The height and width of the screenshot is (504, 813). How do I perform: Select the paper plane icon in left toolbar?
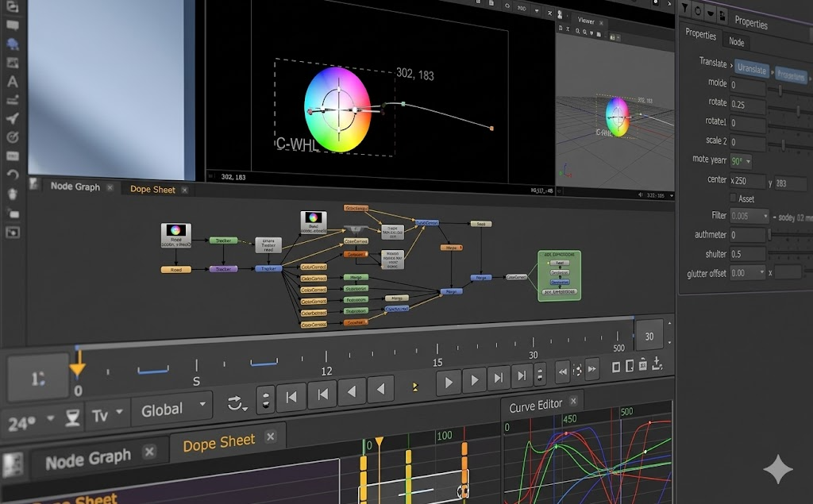pos(13,119)
